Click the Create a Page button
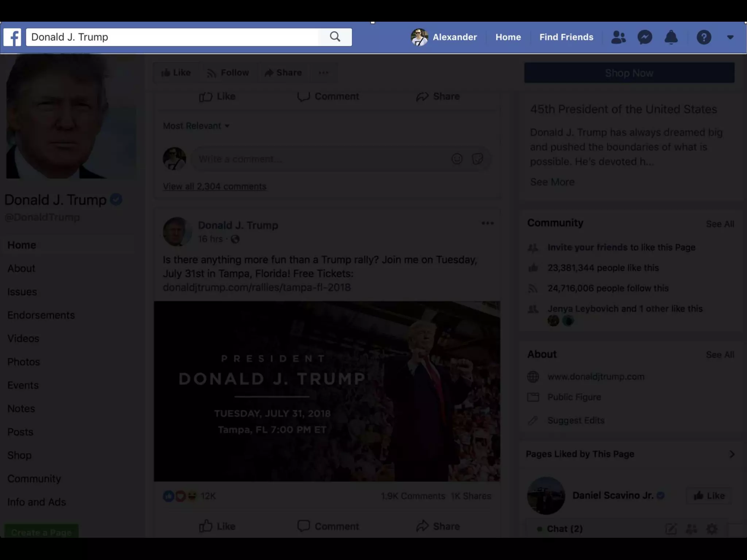The height and width of the screenshot is (560, 747). click(x=41, y=532)
